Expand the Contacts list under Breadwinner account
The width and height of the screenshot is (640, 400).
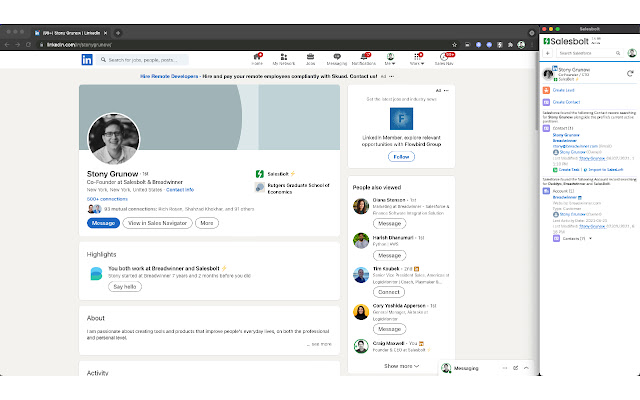pos(590,238)
